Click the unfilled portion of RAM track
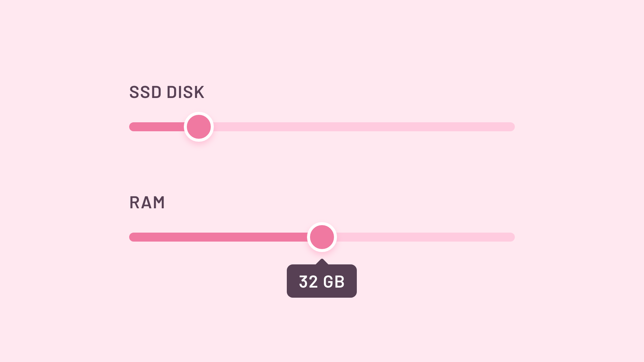 pyautogui.click(x=425, y=237)
